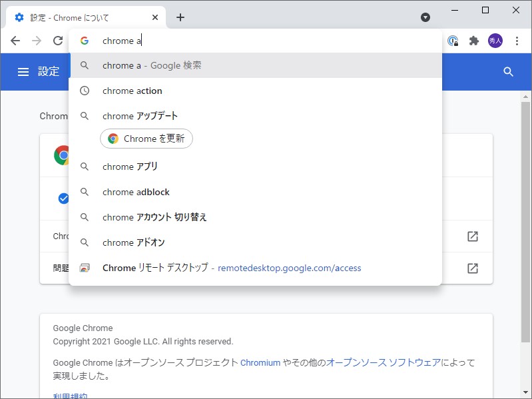Choose the 'chrome アプリ' suggestion
Screen dimensions: 532x399
255,167
